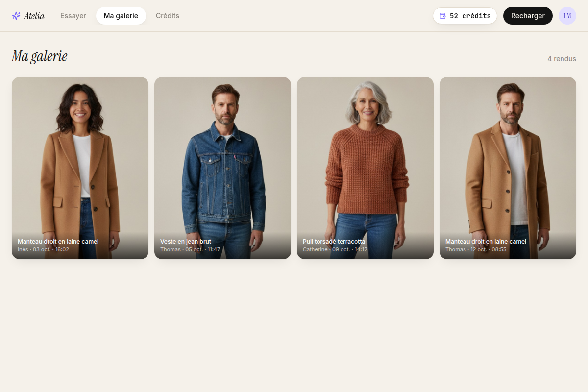
Task: Click the caption Pull torsadé terracotta
Action: point(334,242)
